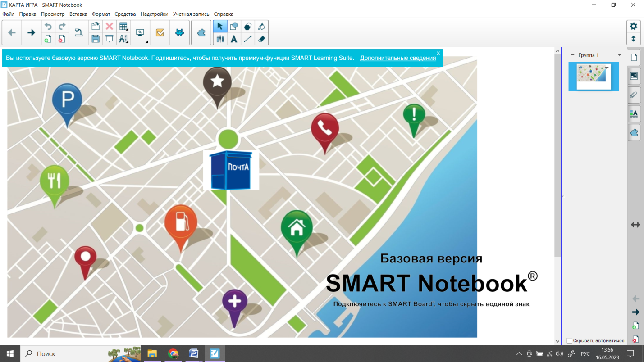Open the document camera tool
644x362 pixels.
pyautogui.click(x=78, y=32)
